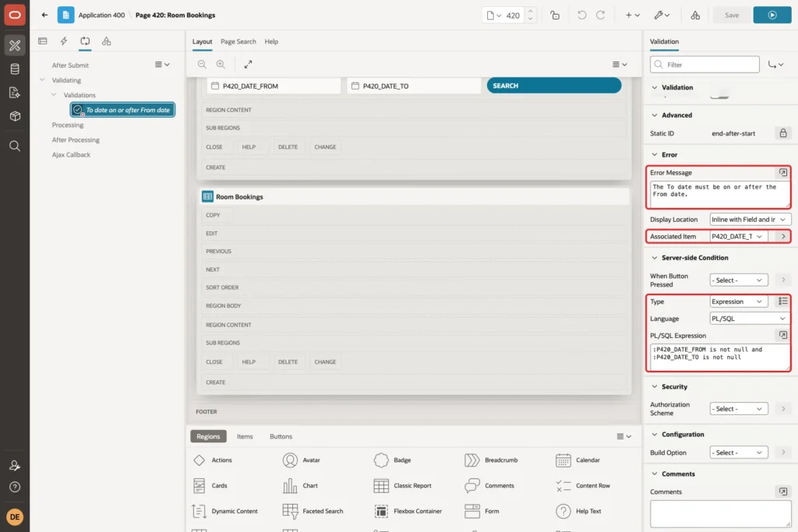Open the When Button Pressed dropdown
The width and height of the screenshot is (798, 532).
coord(739,280)
